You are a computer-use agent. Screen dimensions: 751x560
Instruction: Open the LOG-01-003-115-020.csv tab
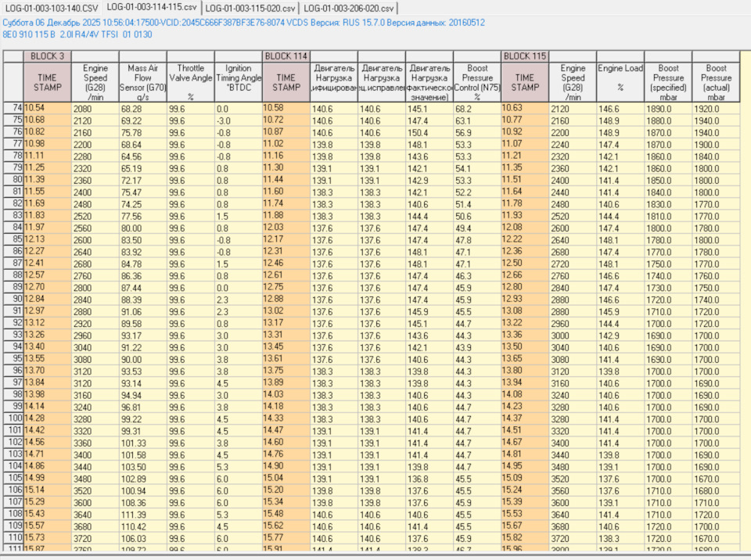[x=250, y=8]
